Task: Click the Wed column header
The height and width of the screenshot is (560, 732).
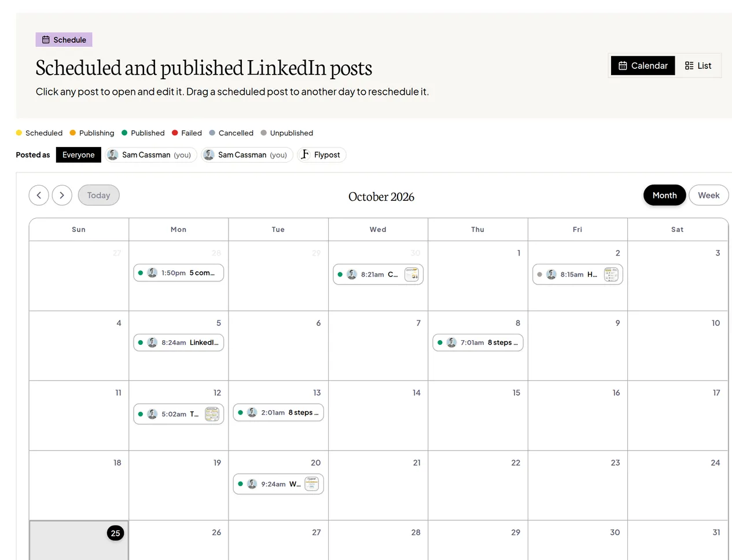Action: tap(378, 230)
